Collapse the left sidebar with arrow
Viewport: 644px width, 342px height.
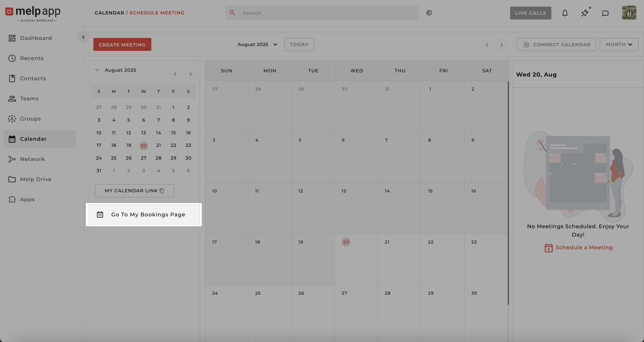(83, 37)
